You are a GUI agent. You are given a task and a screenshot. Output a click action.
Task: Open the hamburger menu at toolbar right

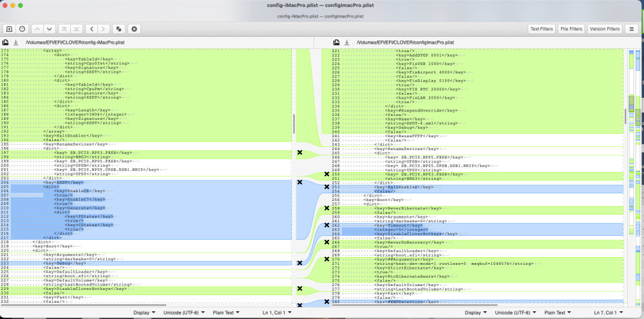pyautogui.click(x=632, y=29)
